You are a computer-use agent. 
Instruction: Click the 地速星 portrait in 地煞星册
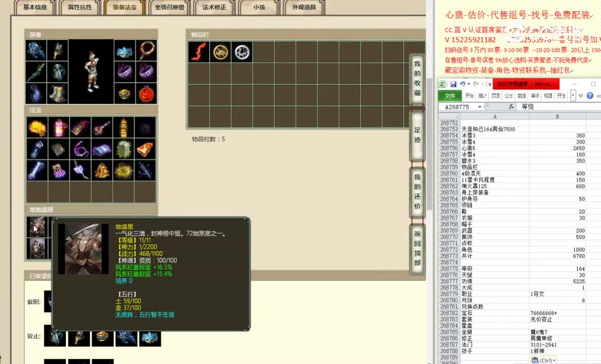point(37,227)
